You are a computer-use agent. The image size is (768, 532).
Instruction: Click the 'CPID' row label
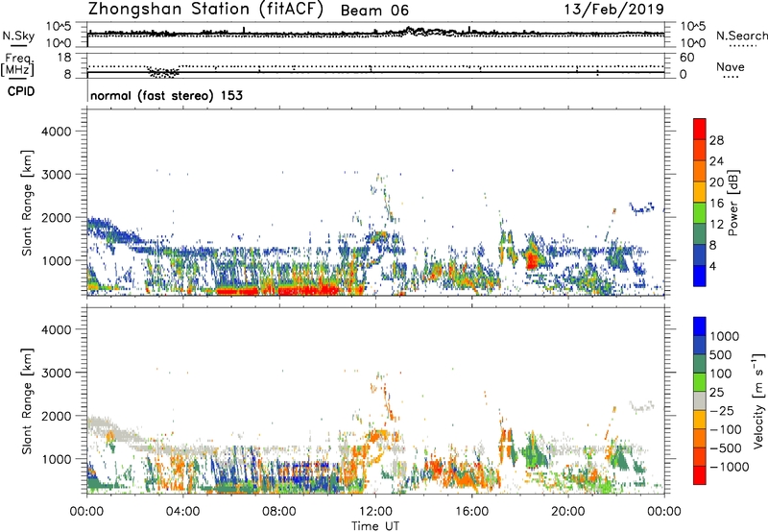[x=20, y=91]
